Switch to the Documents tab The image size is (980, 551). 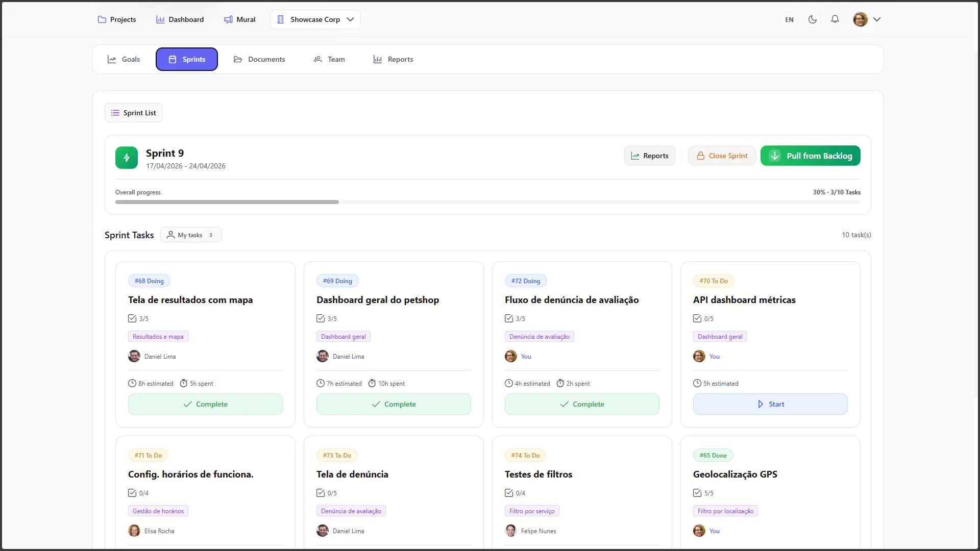[x=259, y=59]
